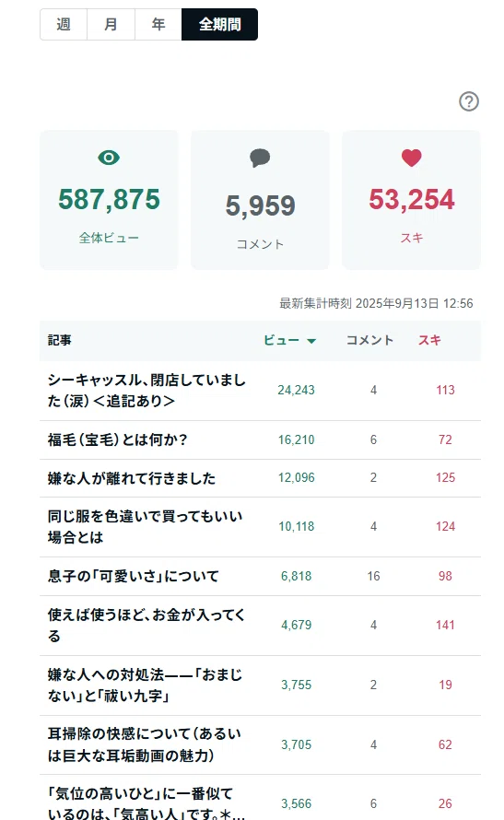Sort by コメント column header
This screenshot has width=504, height=820.
[369, 341]
